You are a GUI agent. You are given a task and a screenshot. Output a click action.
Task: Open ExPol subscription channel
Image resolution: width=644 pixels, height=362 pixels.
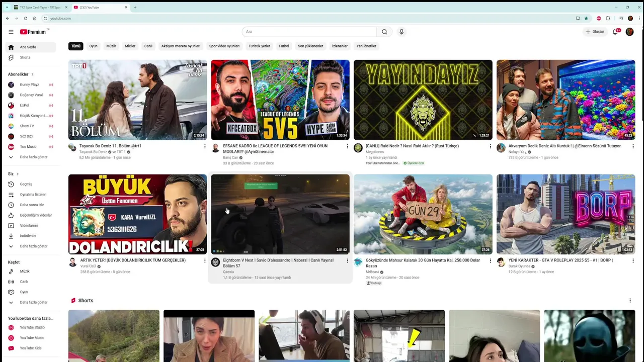(x=31, y=106)
